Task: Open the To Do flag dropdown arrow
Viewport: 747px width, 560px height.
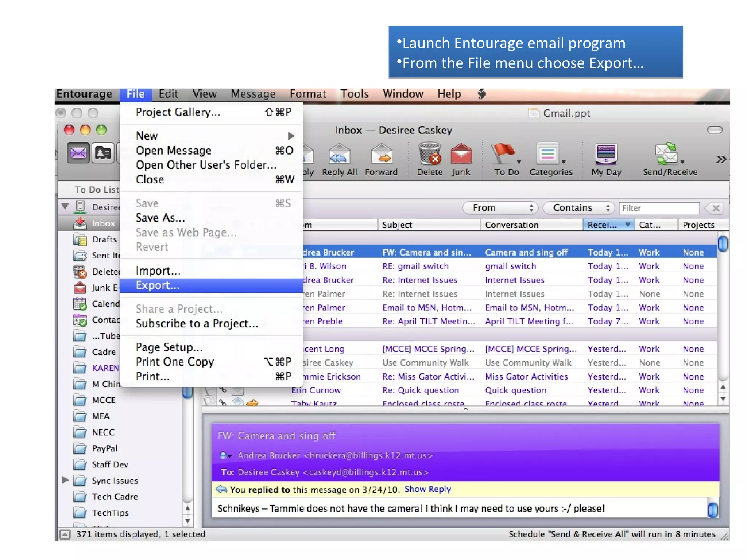Action: 519,162
